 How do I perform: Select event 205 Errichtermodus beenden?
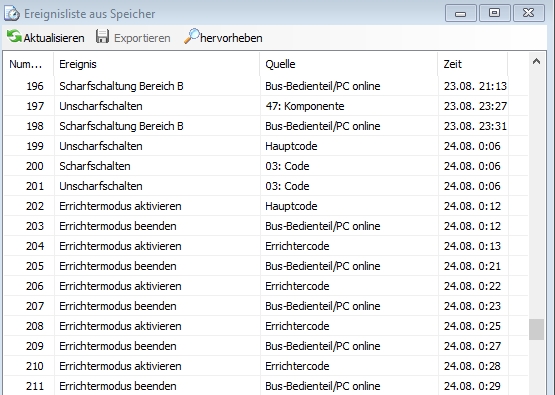point(266,266)
